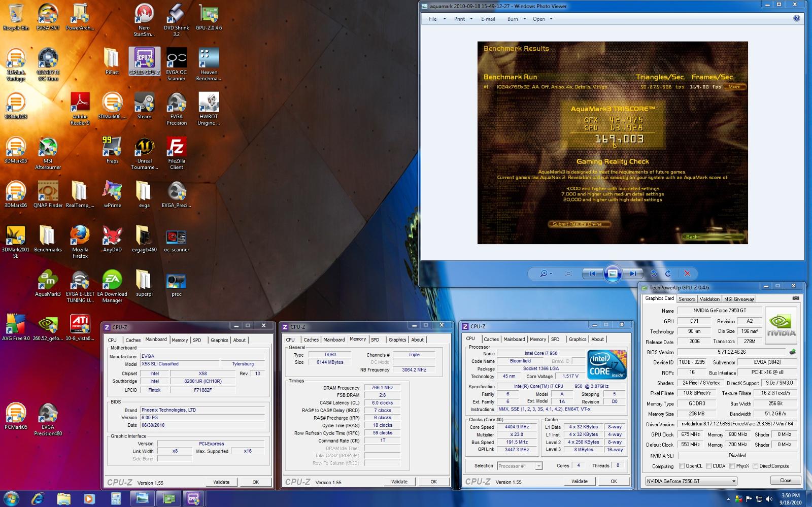Open Adobe Reader 9 desktop icon
The width and height of the screenshot is (812, 507).
click(x=80, y=109)
